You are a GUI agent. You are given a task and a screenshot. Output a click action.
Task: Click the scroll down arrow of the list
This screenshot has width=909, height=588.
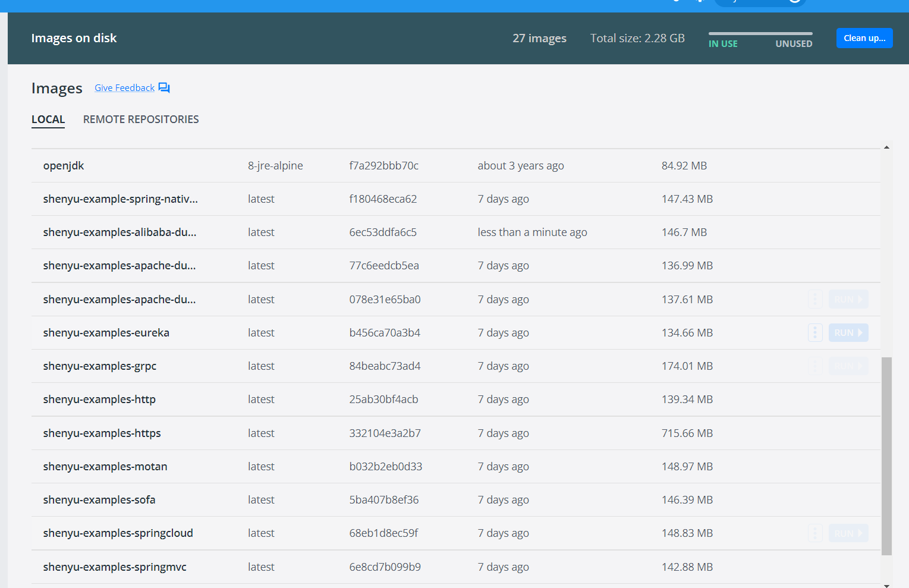click(886, 585)
